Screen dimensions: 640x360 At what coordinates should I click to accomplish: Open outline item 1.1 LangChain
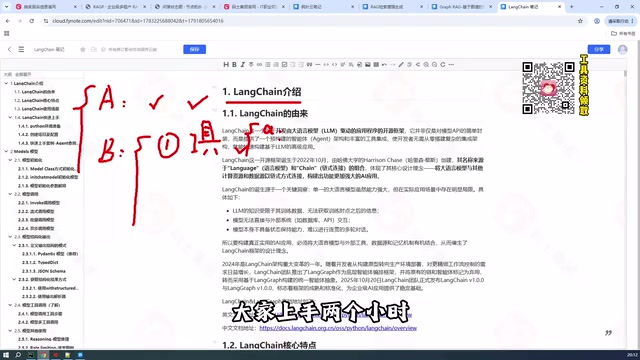tap(35, 92)
